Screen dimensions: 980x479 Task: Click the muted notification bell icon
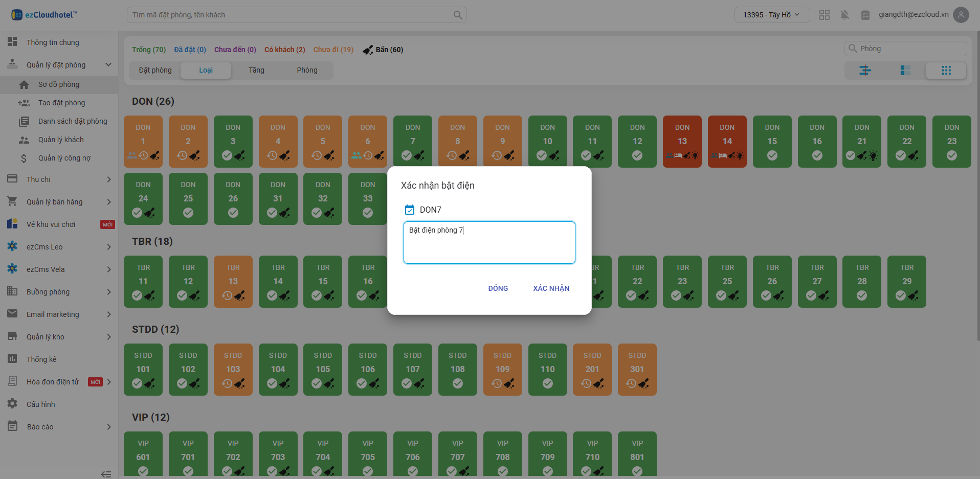(844, 15)
